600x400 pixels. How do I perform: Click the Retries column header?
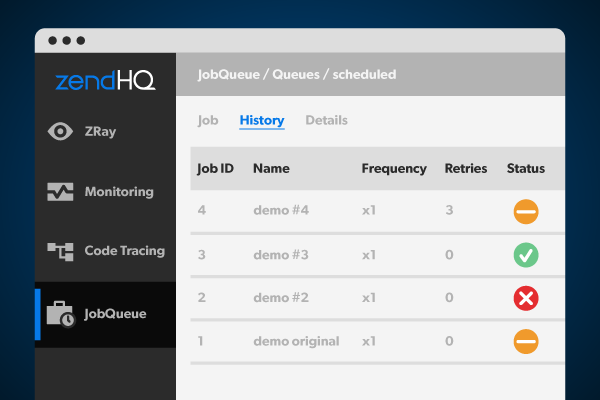(x=465, y=169)
